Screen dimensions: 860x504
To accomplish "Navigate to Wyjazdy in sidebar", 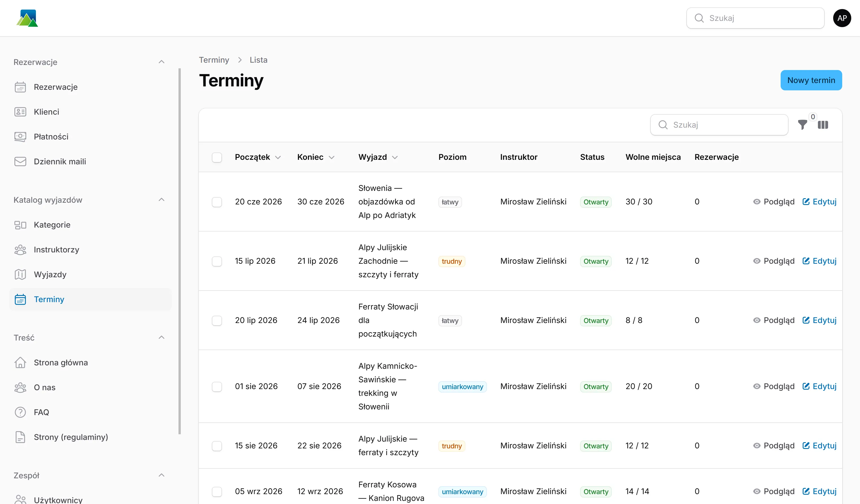I will [90, 274].
